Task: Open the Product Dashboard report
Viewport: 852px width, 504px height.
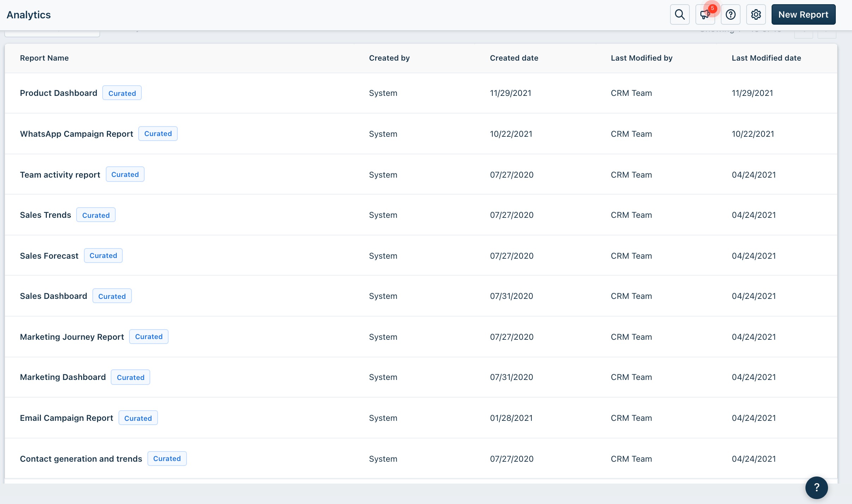Action: (x=59, y=93)
